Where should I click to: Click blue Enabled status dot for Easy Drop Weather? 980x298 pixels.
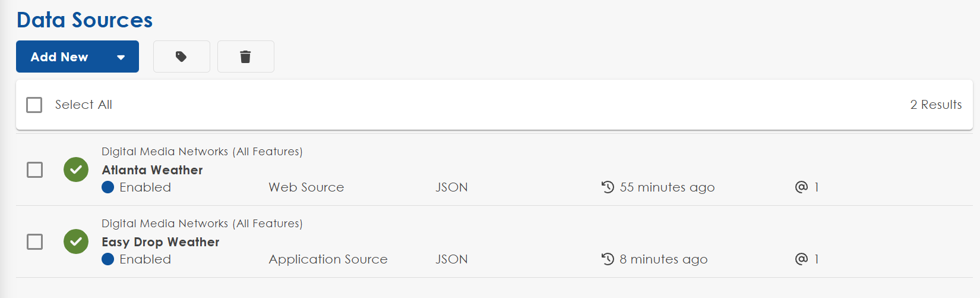(x=108, y=259)
